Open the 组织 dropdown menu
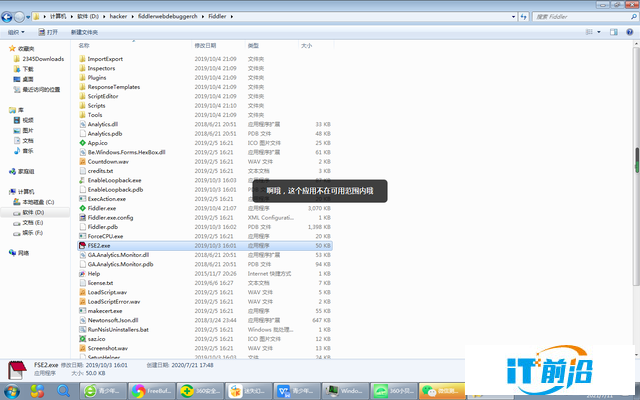The image size is (640, 400). click(x=16, y=32)
